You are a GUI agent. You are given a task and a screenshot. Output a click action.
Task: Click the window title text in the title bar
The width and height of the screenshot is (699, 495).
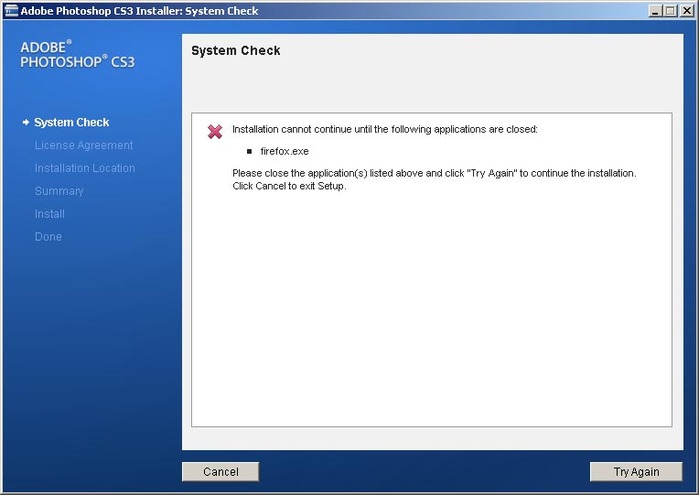point(139,11)
